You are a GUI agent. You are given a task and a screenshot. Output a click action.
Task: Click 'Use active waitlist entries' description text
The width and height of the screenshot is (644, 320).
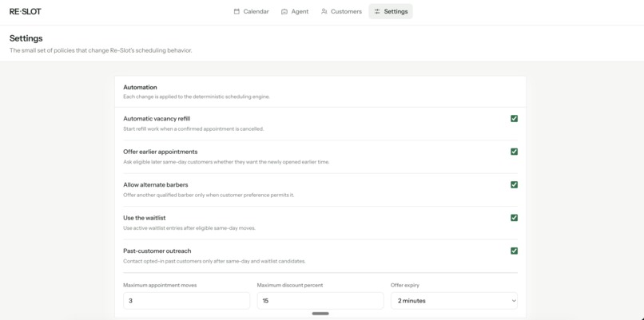(x=189, y=228)
